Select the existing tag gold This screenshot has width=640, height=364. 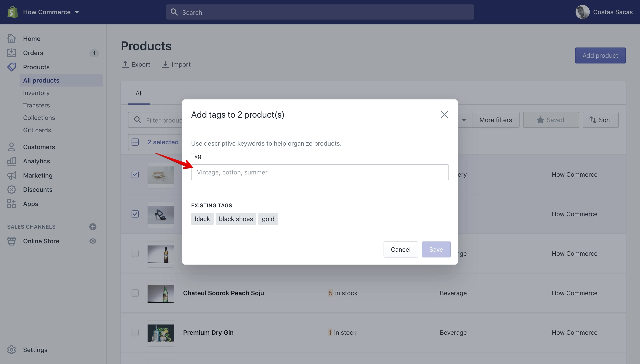268,219
